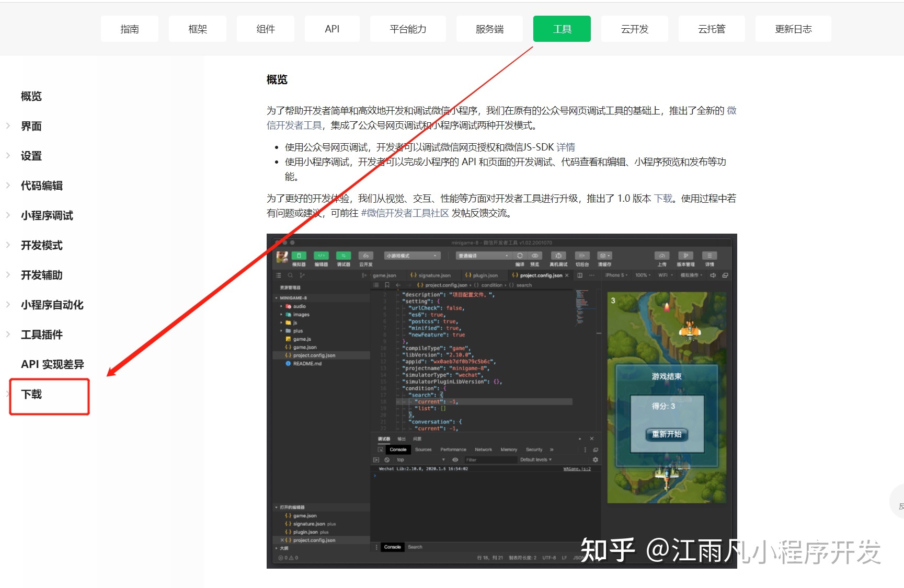This screenshot has height=588, width=904.
Task: Click the 概览 page heading
Action: click(277, 79)
